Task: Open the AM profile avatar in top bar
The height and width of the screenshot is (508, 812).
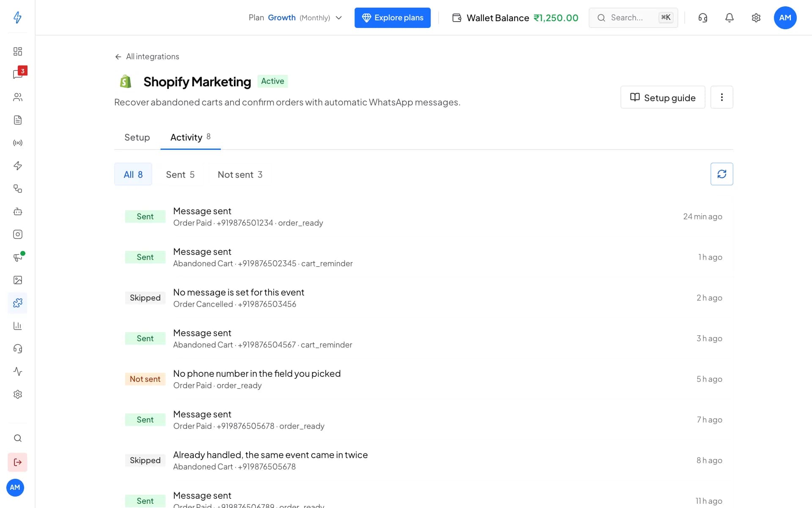Action: coord(785,18)
